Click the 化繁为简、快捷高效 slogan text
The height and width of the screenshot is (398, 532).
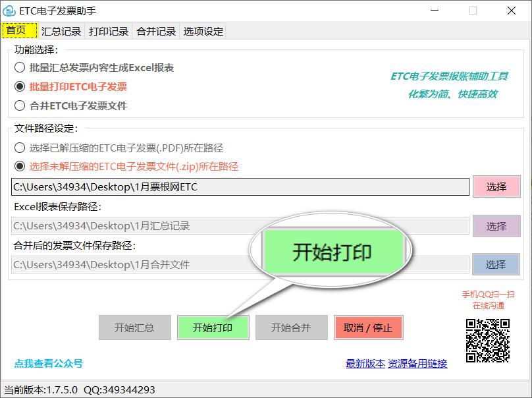(452, 94)
